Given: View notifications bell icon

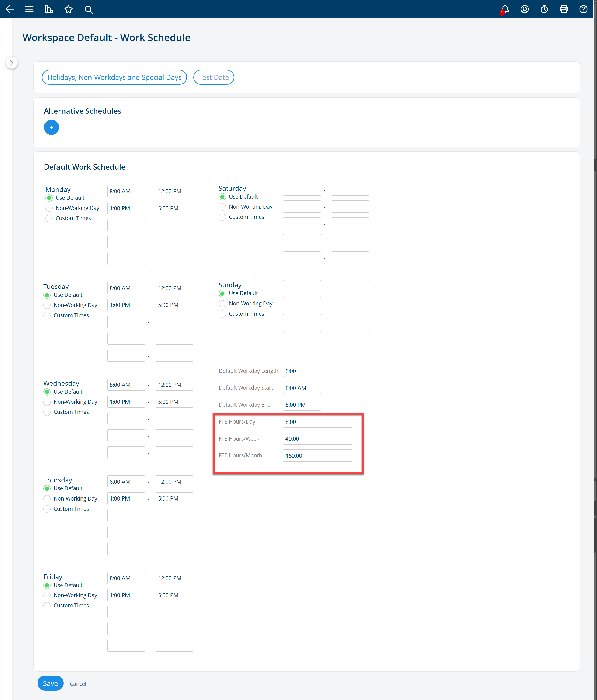Looking at the screenshot, I should 505,10.
